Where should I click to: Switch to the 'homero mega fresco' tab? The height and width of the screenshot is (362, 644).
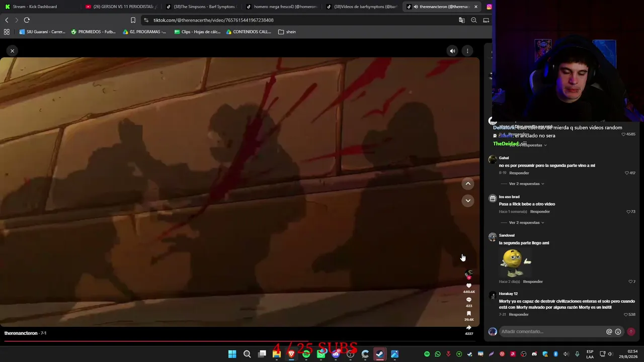(x=282, y=7)
